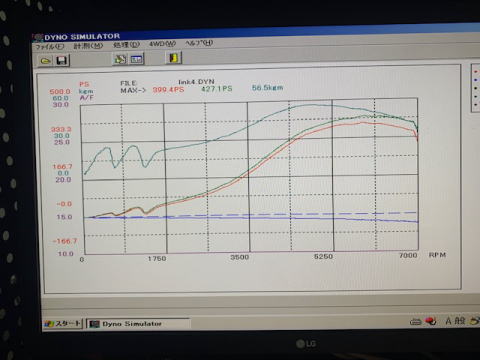Click the yellow exit door icon

click(x=174, y=58)
